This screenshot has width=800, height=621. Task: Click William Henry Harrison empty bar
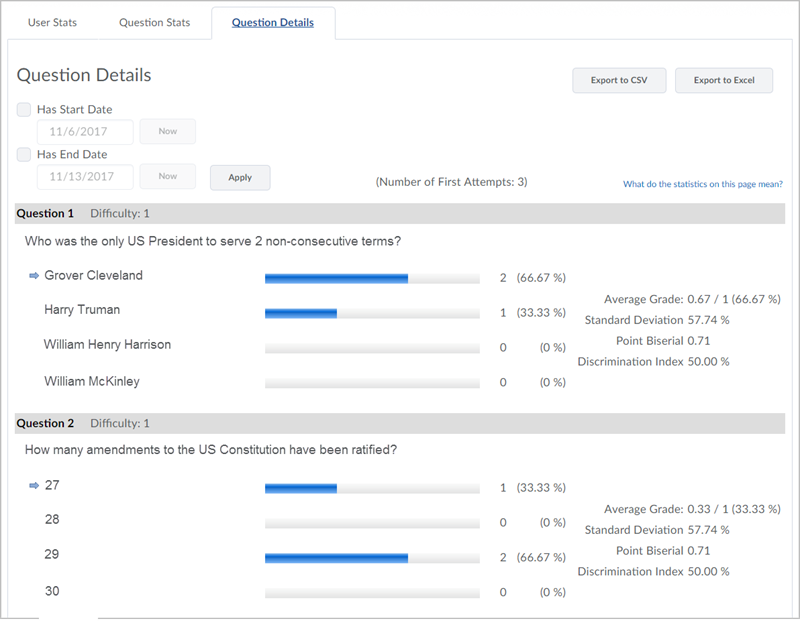(372, 348)
